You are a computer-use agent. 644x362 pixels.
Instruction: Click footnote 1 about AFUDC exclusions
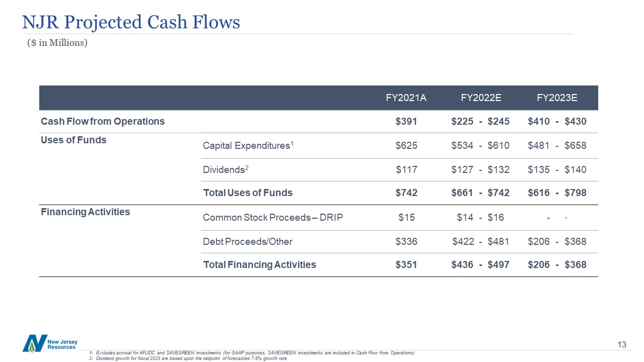(x=252, y=353)
